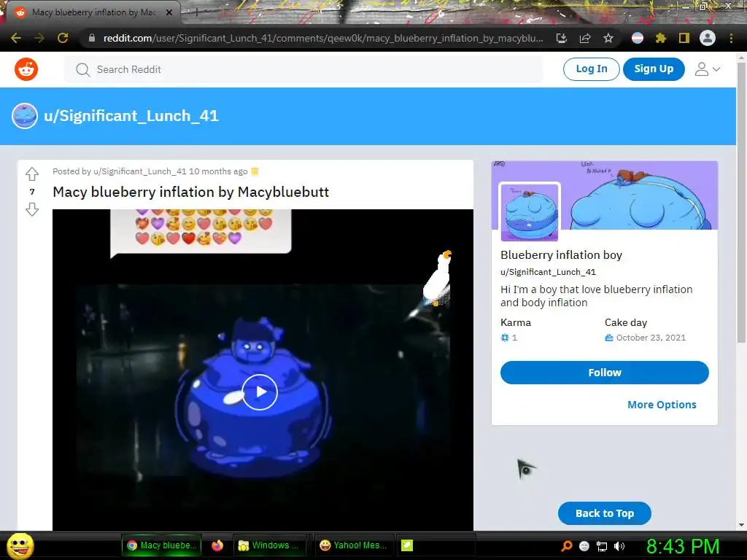Play the post video

click(260, 392)
